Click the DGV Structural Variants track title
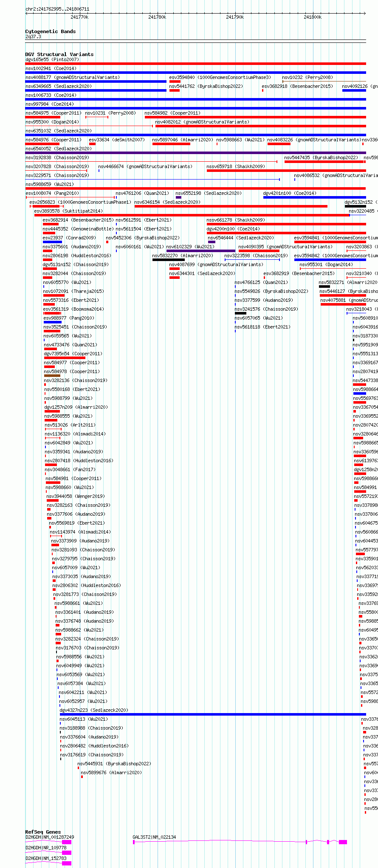The height and width of the screenshot is (868, 378). (x=59, y=54)
